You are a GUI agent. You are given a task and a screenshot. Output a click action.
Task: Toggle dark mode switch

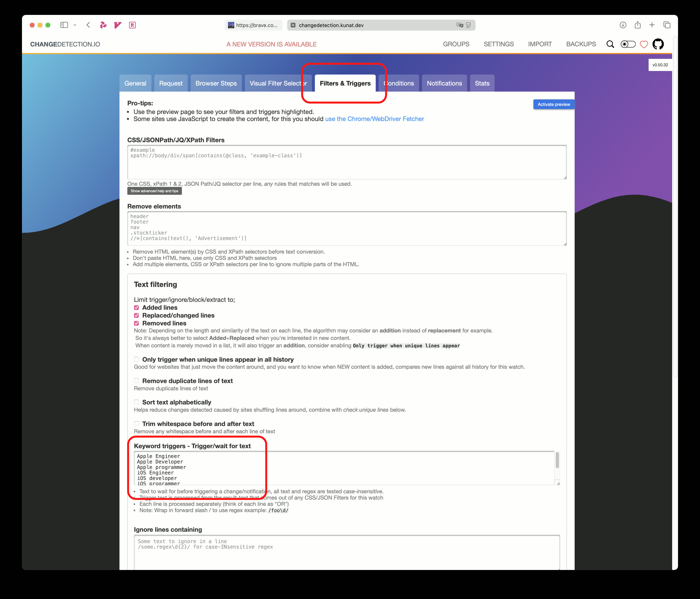coord(628,44)
